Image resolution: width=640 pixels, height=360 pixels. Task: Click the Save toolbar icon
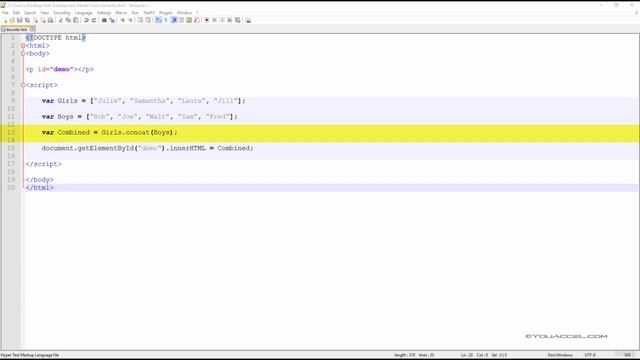[20, 20]
